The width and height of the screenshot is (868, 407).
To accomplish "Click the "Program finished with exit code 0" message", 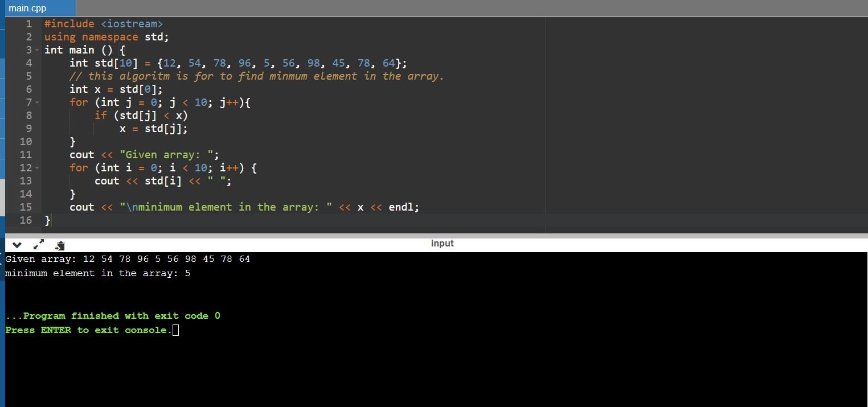I will point(113,316).
